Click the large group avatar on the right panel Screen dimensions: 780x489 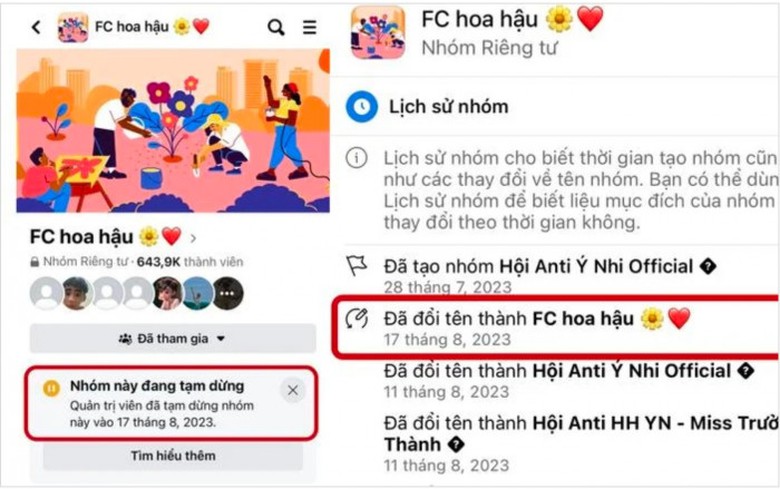(378, 32)
